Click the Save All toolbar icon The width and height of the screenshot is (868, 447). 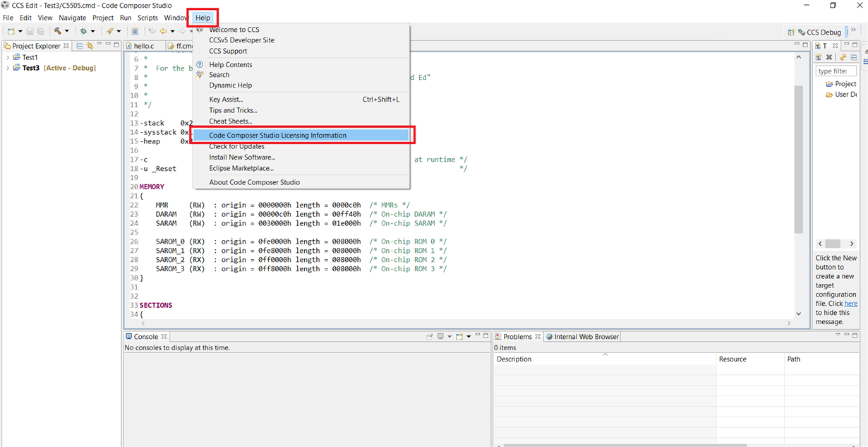[x=40, y=31]
